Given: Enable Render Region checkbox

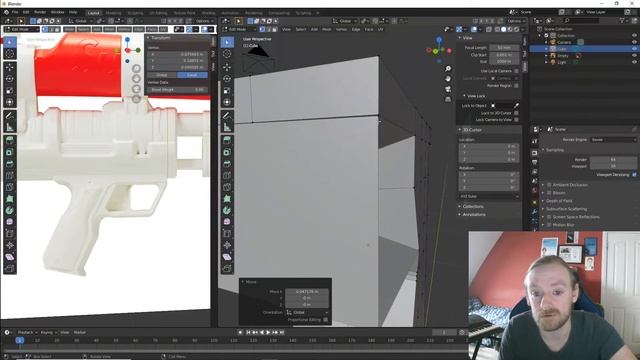Looking at the screenshot, I should 516,86.
